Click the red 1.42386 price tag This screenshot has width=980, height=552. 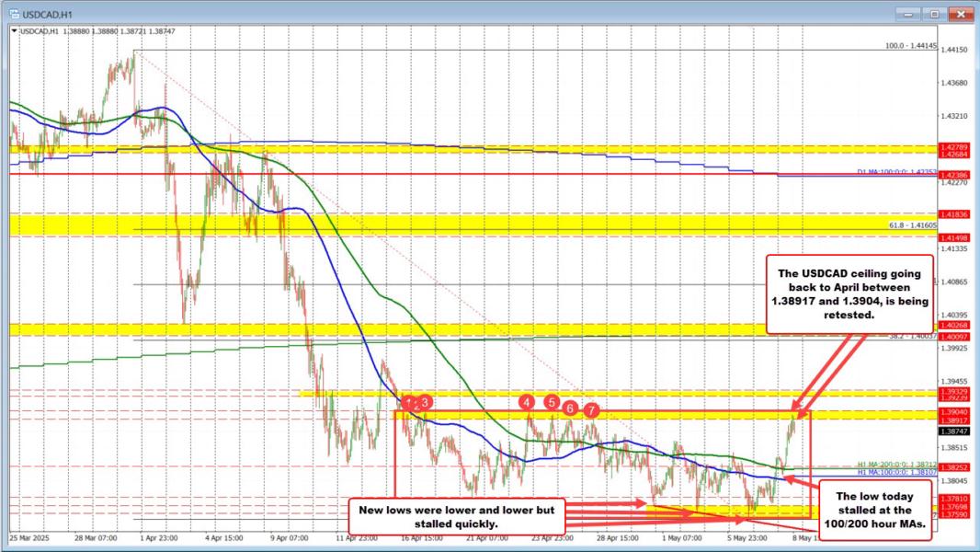click(x=954, y=176)
